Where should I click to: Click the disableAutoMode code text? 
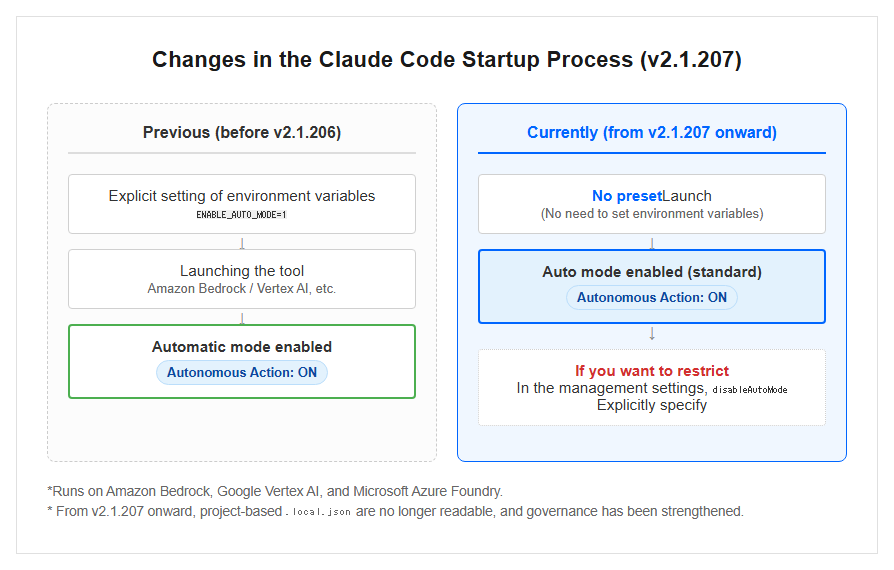[750, 390]
